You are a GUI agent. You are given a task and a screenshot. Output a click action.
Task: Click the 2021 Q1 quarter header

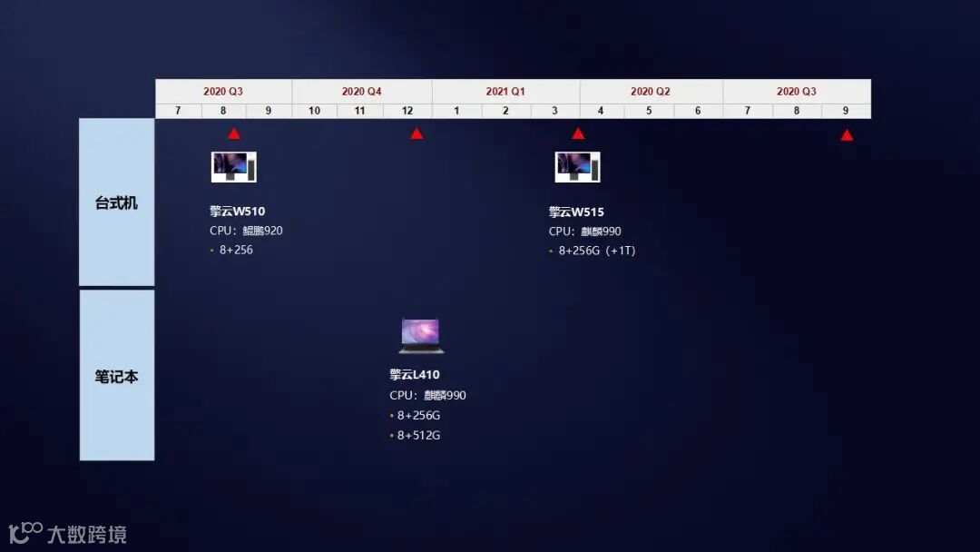[x=505, y=92]
